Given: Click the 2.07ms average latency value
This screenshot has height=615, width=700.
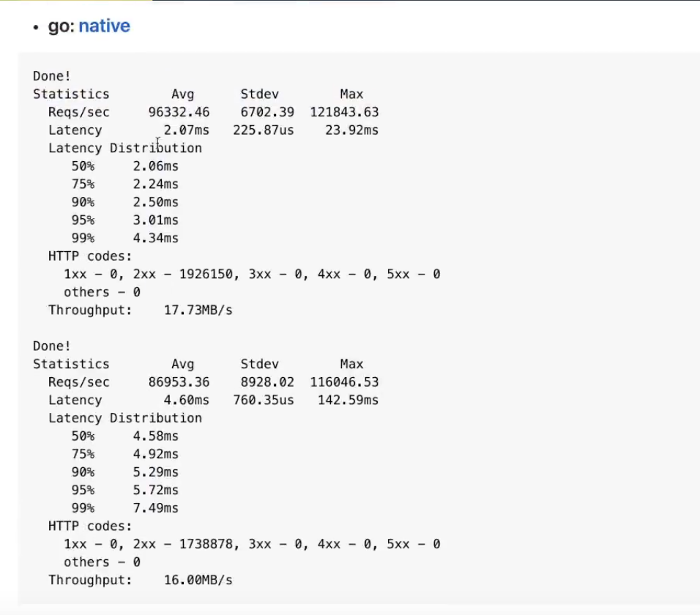Looking at the screenshot, I should pyautogui.click(x=186, y=130).
